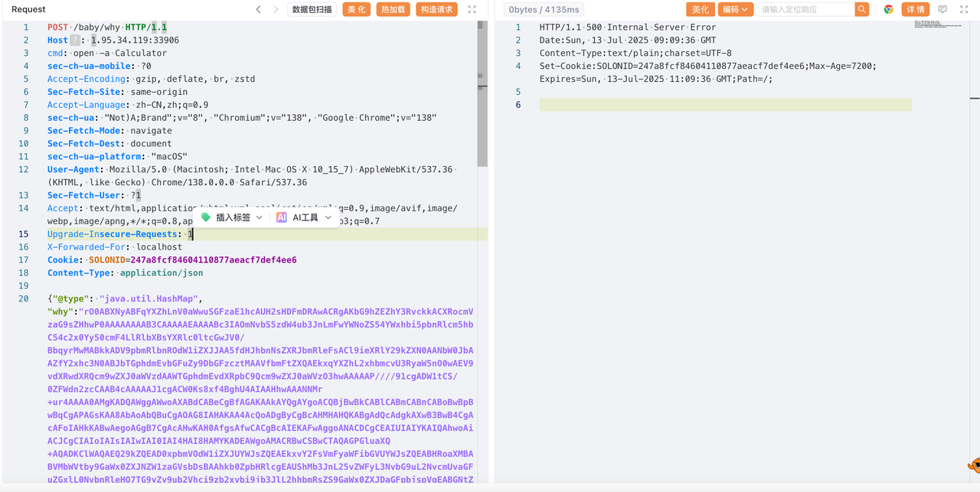This screenshot has width=980, height=492.
Task: Click the comment bubble icon
Action: click(942, 9)
